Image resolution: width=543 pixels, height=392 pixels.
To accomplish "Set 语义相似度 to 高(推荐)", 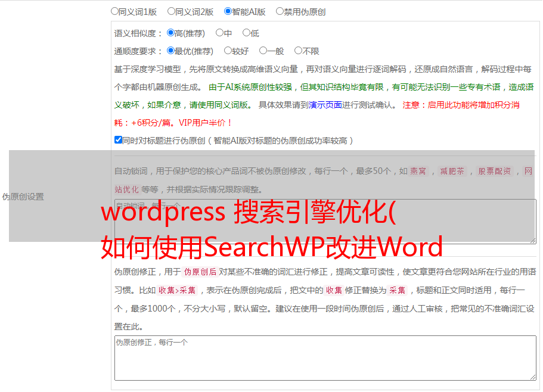I will [170, 33].
